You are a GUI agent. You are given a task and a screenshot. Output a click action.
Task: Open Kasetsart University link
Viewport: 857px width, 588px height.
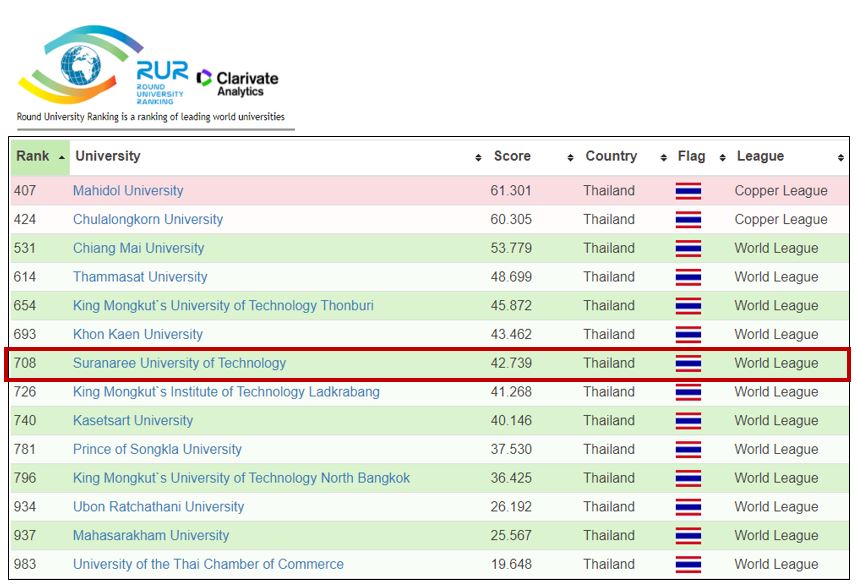tap(133, 421)
